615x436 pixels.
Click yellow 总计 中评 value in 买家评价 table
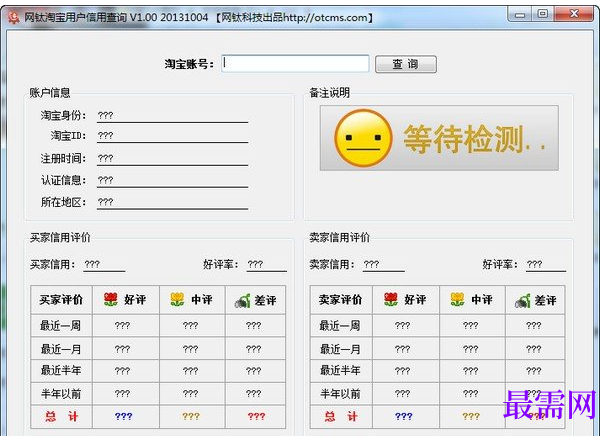[191, 416]
